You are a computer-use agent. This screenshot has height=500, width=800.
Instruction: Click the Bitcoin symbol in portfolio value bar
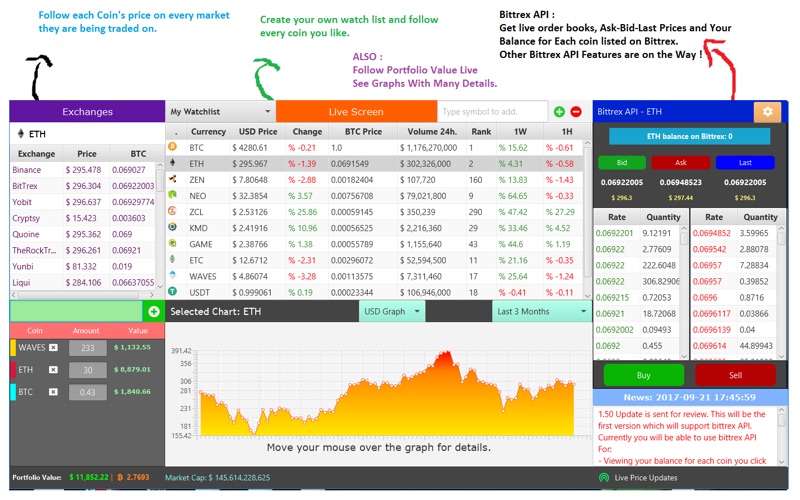(x=120, y=478)
